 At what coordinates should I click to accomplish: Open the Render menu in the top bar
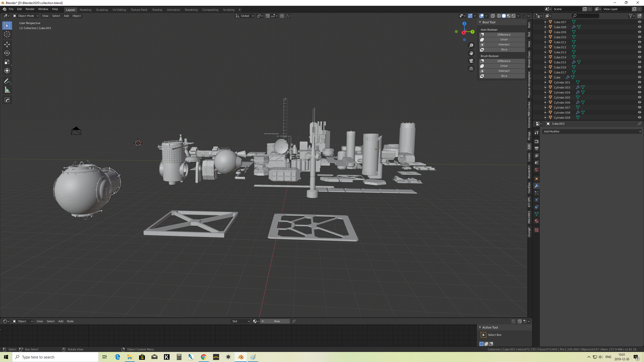tap(30, 9)
